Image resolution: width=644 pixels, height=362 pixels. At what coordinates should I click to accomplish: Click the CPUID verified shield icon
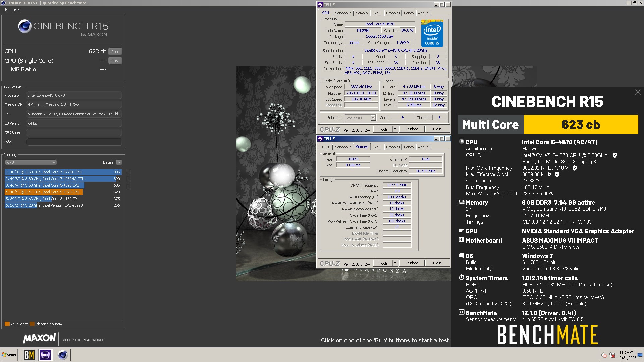[615, 155]
